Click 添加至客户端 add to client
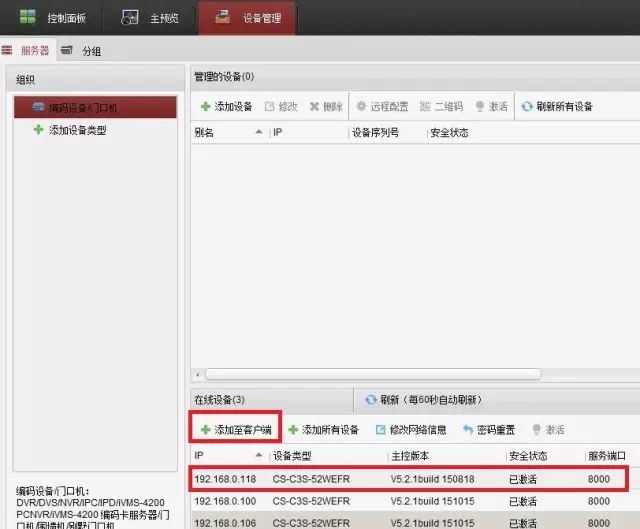This screenshot has width=640, height=529. point(236,429)
